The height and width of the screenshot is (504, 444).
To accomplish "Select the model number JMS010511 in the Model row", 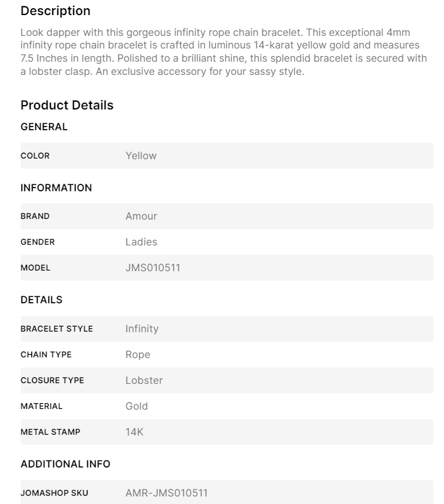I will [x=153, y=268].
